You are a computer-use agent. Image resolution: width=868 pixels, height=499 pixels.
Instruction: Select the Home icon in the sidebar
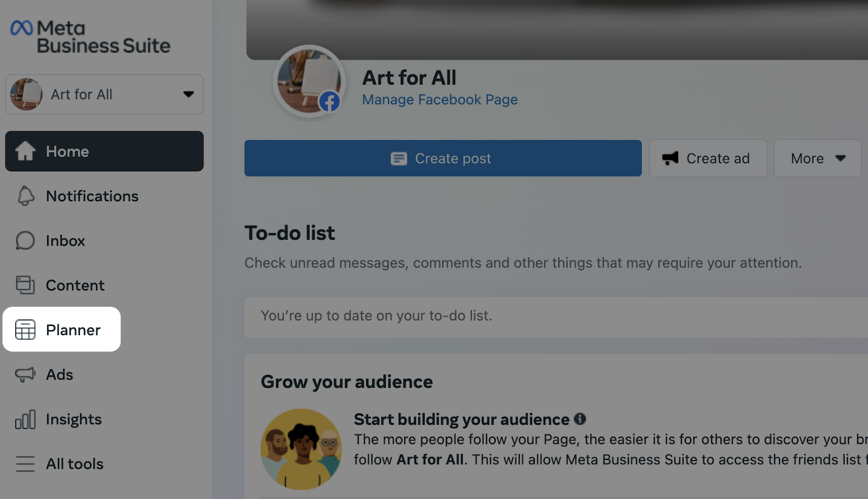[25, 151]
